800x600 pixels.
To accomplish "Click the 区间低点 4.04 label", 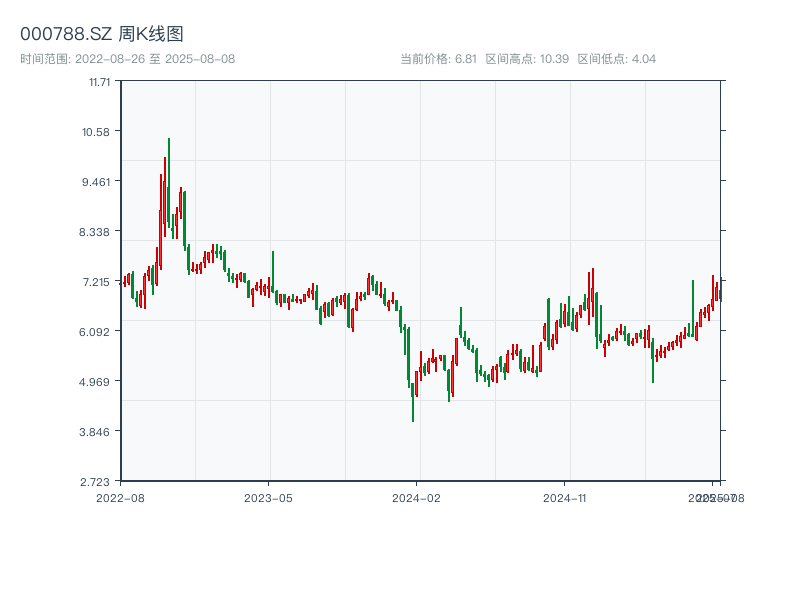I will pos(616,59).
